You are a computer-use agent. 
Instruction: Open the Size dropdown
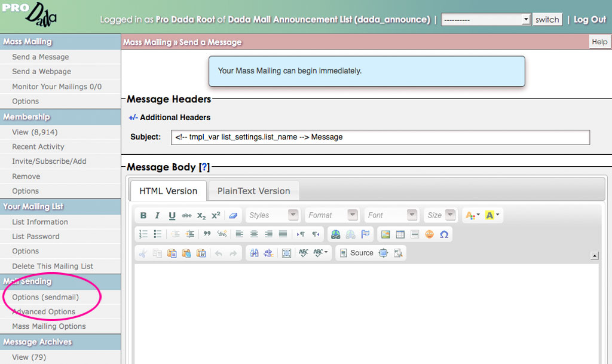[440, 215]
